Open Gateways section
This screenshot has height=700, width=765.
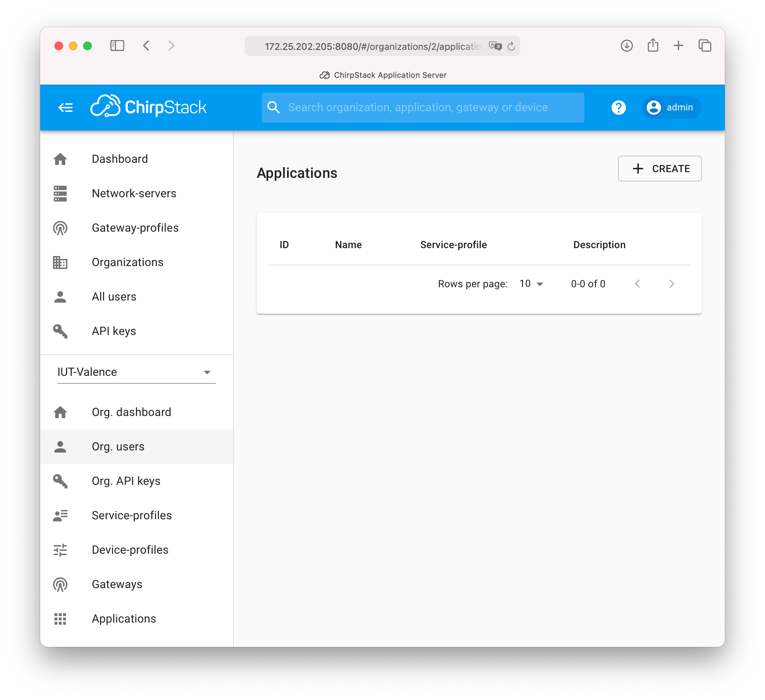(117, 584)
